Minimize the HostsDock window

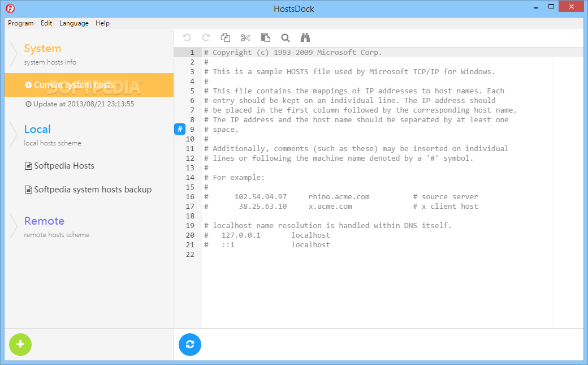536,7
